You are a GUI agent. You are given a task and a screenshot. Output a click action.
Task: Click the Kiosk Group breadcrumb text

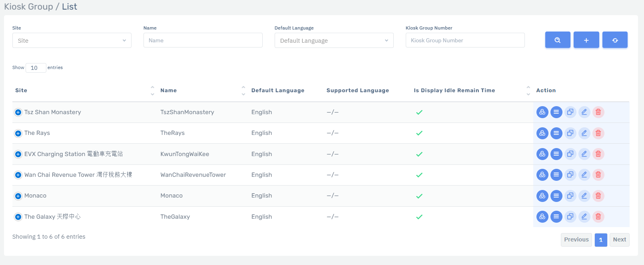coord(28,7)
